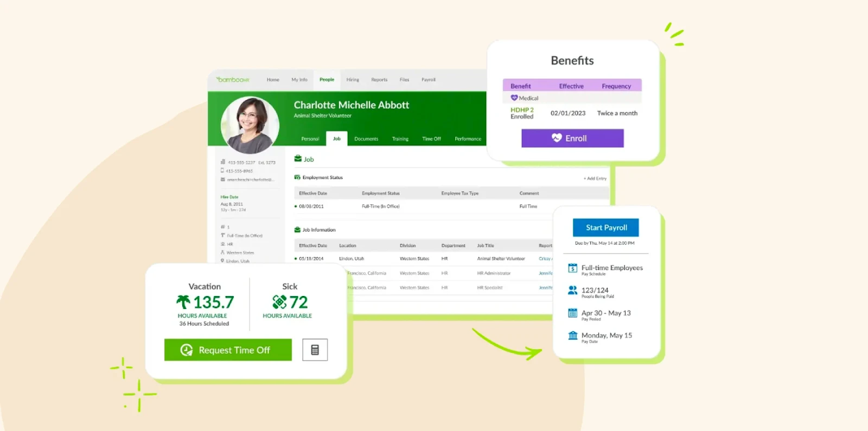The width and height of the screenshot is (868, 431).
Task: Click the pay schedule calendar-dollar icon
Action: (x=572, y=268)
